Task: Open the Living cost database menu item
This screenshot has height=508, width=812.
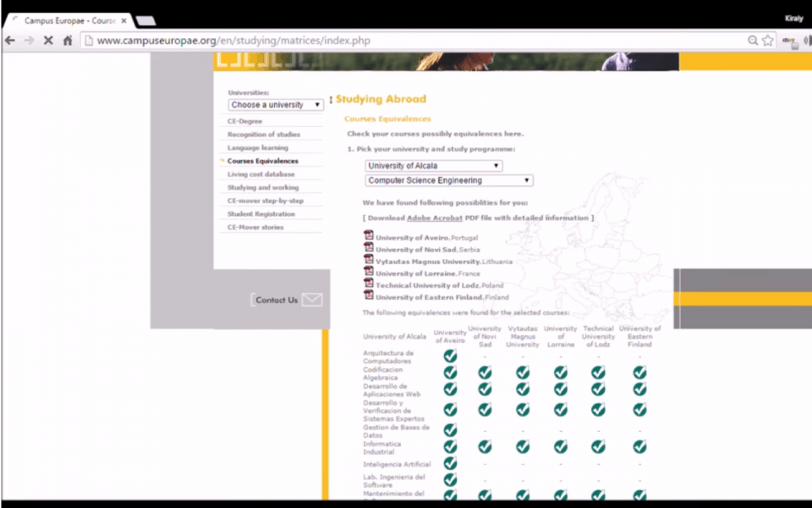Action: pos(261,174)
